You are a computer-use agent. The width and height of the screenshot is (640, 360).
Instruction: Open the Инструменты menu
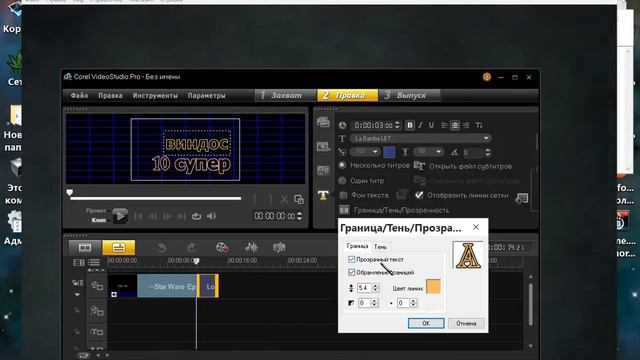(x=155, y=96)
